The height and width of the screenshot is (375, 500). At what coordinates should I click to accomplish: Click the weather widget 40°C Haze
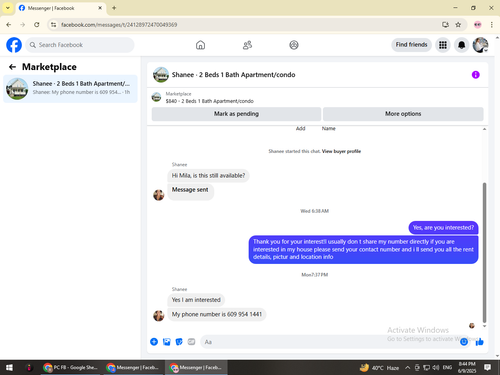click(x=380, y=368)
